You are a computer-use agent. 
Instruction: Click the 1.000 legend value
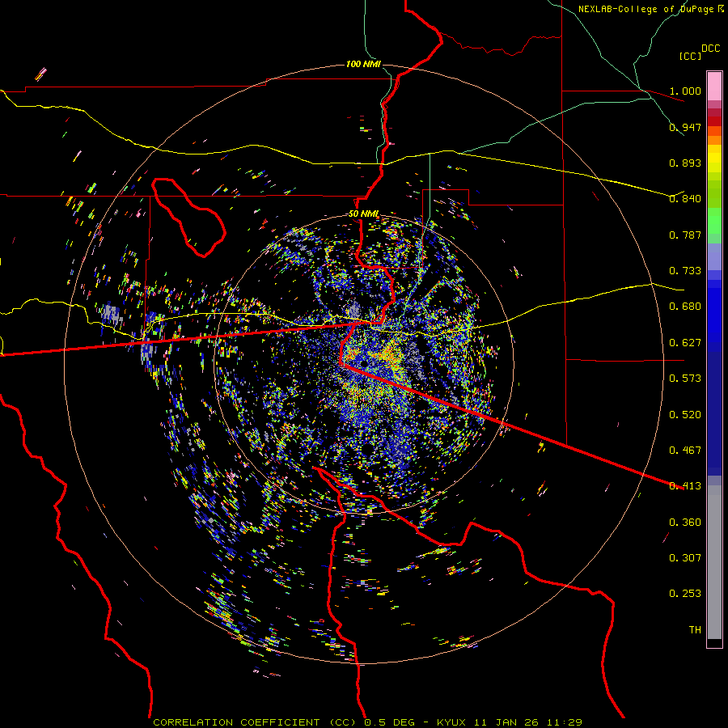(685, 91)
